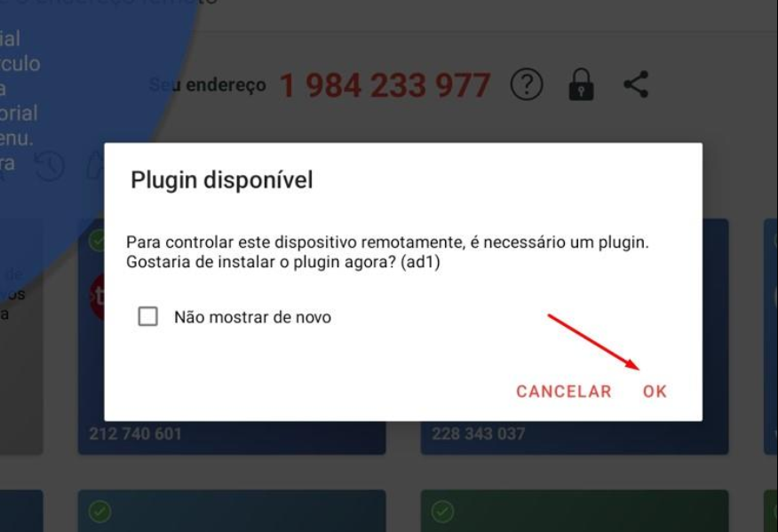This screenshot has height=532, width=778.
Task: Tap the "Plugin disponível" dialog title
Action: [x=222, y=179]
